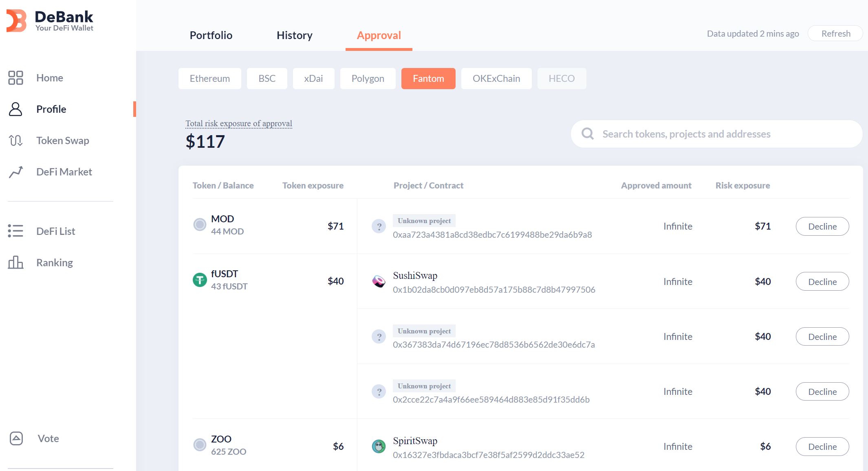Switch to the History tab
The image size is (868, 471).
tap(294, 35)
